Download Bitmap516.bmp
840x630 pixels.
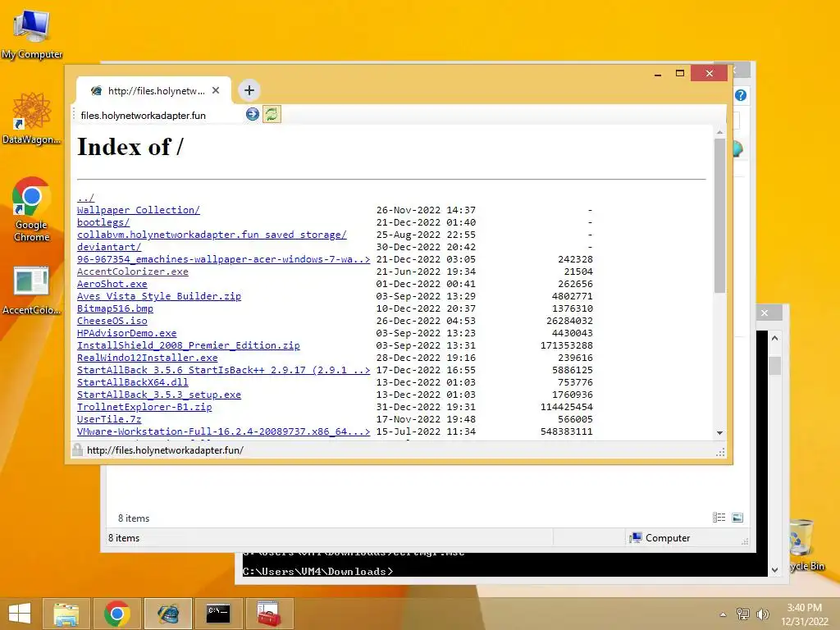(115, 308)
